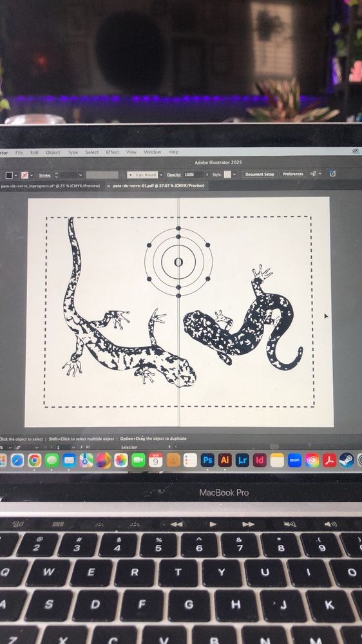Open the View menu
Viewport: 362px width, 644px height.
click(131, 153)
